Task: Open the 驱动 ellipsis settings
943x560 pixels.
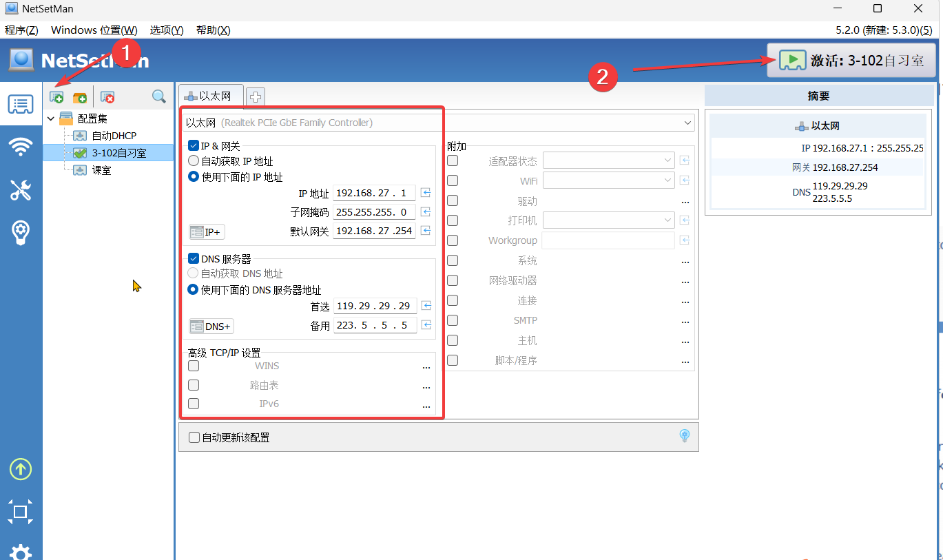Action: coord(685,202)
